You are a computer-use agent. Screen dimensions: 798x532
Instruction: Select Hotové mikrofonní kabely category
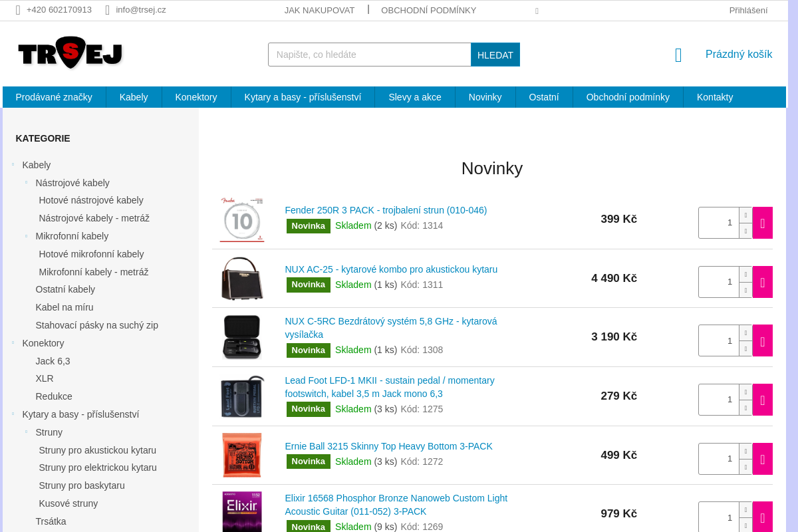tap(91, 254)
